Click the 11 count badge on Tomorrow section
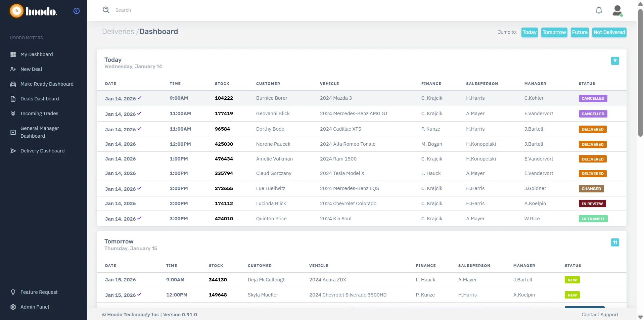Image resolution: width=644 pixels, height=320 pixels. click(615, 242)
